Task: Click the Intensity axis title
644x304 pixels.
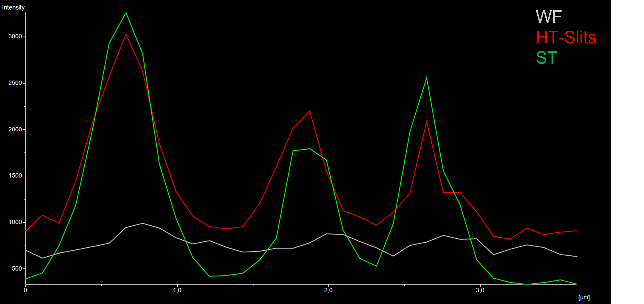Action: 13,7
